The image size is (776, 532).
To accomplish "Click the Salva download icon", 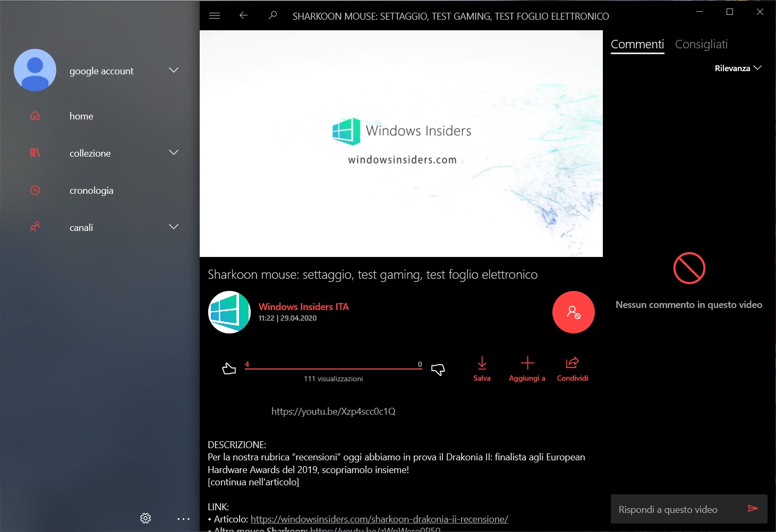I will click(482, 363).
